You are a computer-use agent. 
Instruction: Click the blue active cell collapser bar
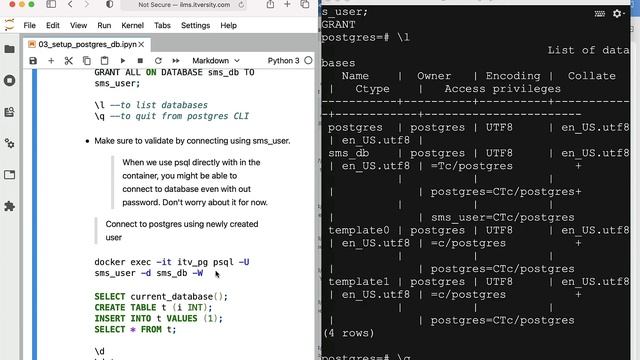tap(34, 214)
